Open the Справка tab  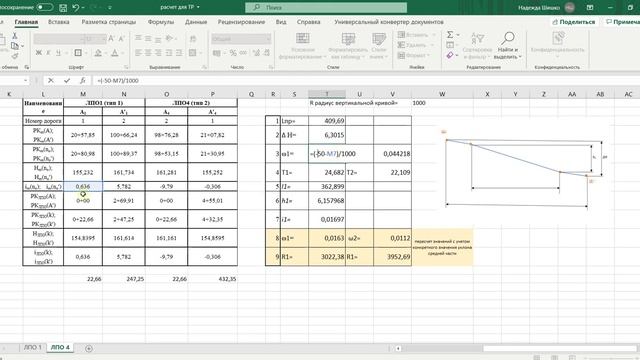click(309, 22)
